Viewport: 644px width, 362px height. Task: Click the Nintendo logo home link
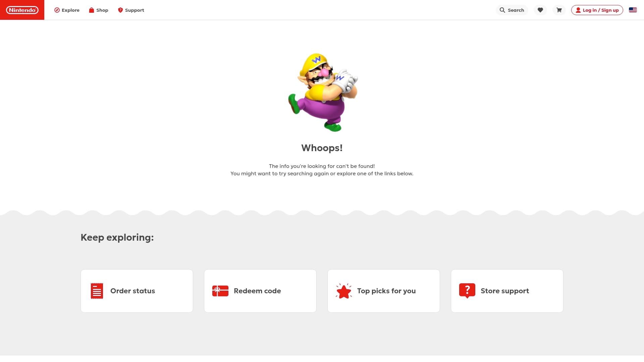(x=22, y=10)
